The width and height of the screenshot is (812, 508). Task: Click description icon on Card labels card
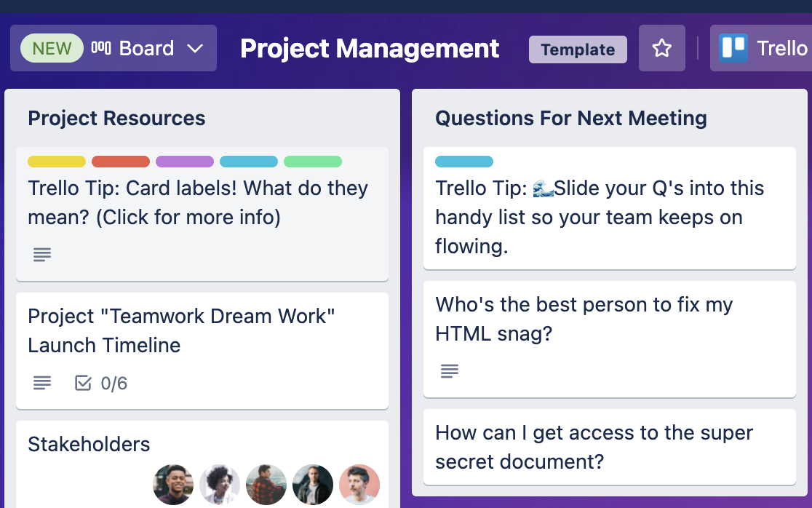[x=42, y=254]
